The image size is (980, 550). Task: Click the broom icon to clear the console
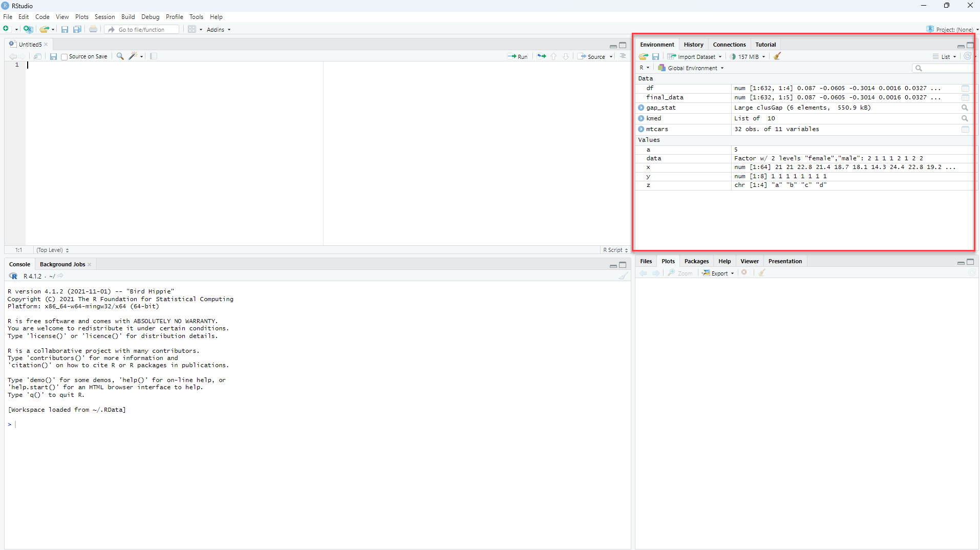click(x=623, y=276)
